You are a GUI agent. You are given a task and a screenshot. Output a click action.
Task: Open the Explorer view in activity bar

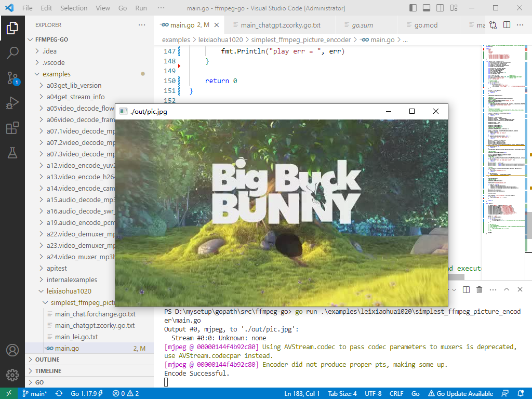pos(12,28)
